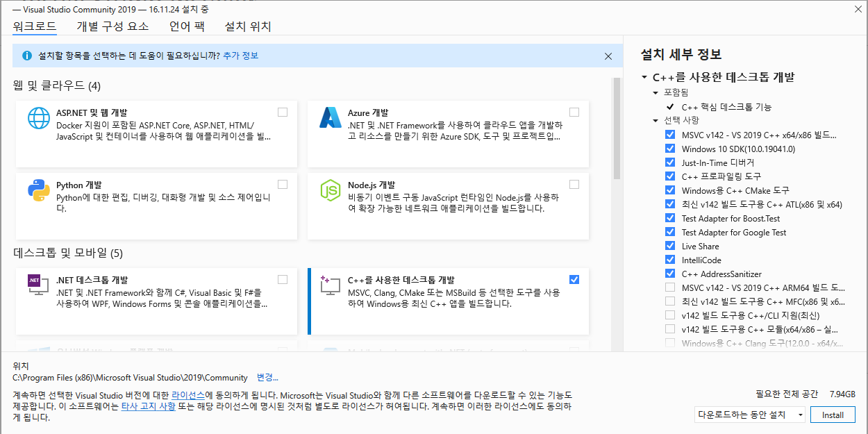Uncheck C++ AddressSanitizer option

point(670,274)
